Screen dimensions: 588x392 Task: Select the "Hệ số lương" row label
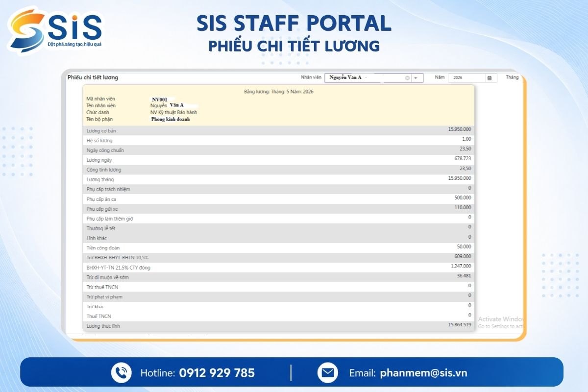click(x=99, y=141)
